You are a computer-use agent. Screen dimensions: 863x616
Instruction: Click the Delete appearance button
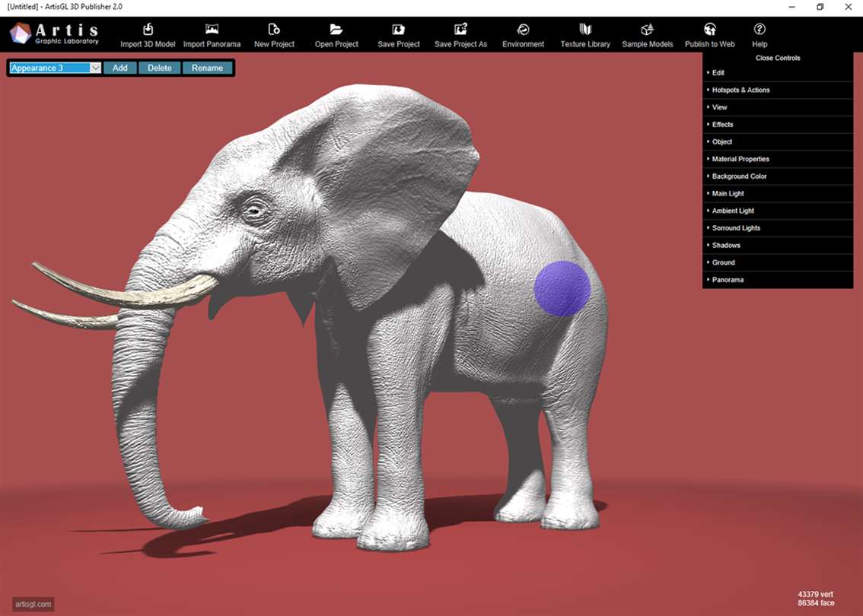[x=160, y=68]
